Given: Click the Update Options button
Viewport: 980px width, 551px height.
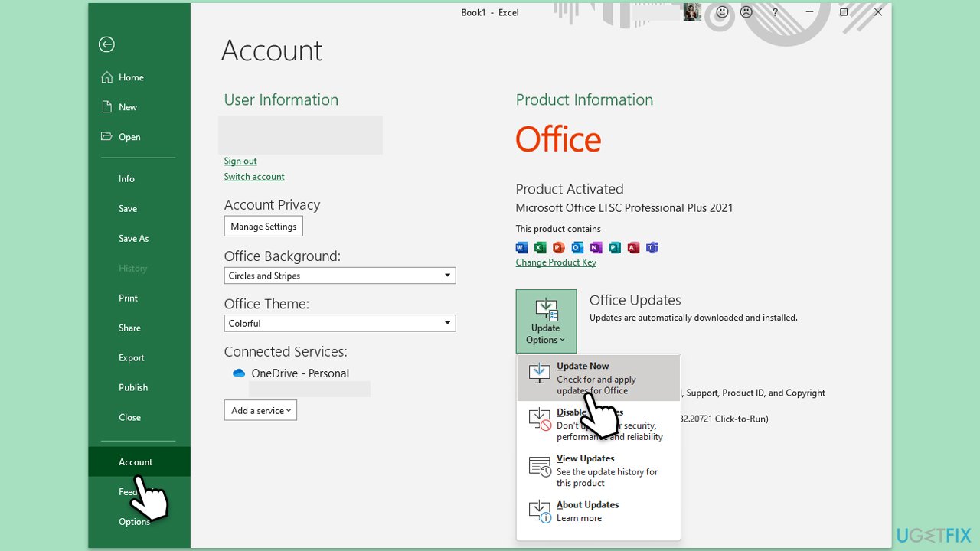Looking at the screenshot, I should click(546, 321).
